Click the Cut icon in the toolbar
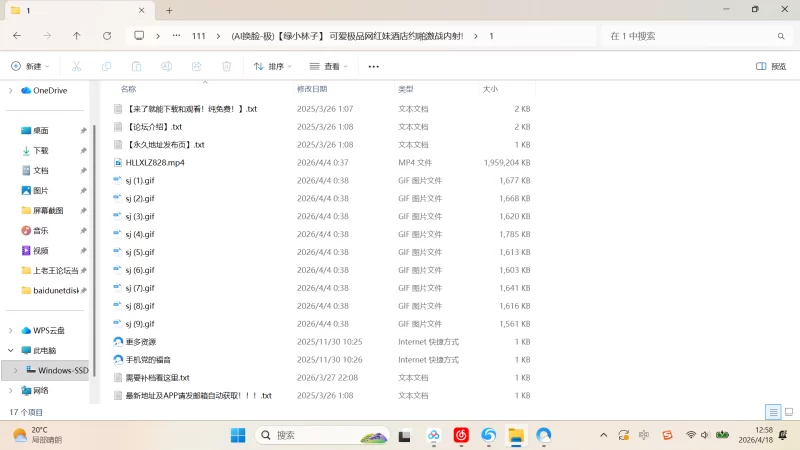This screenshot has width=800, height=450. [76, 66]
